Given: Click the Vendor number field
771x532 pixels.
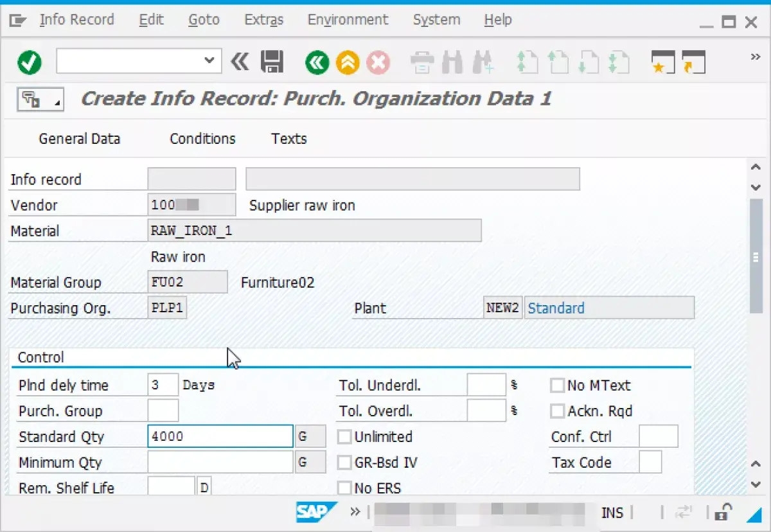Looking at the screenshot, I should (x=191, y=205).
